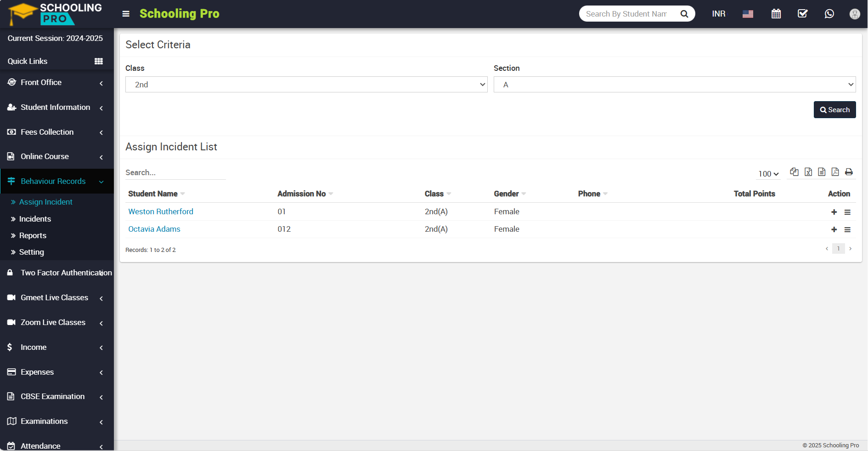Click Records: 1 to 2 of 2 text
The image size is (868, 451).
[151, 250]
